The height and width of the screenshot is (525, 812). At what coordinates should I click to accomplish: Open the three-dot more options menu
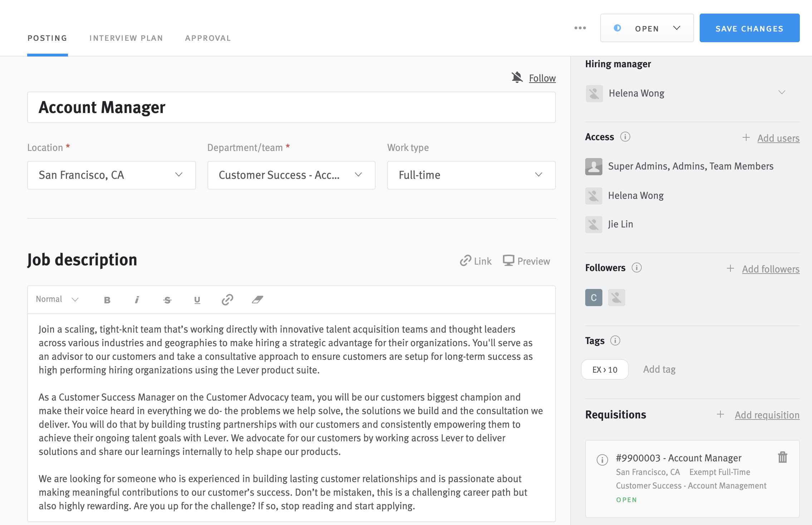[580, 28]
